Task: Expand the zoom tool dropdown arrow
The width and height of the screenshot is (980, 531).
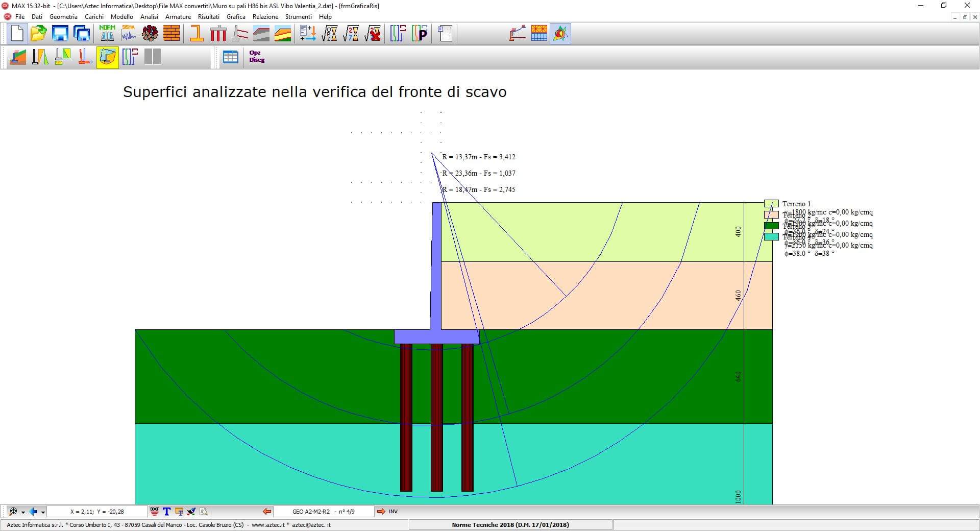Action: coord(23,512)
